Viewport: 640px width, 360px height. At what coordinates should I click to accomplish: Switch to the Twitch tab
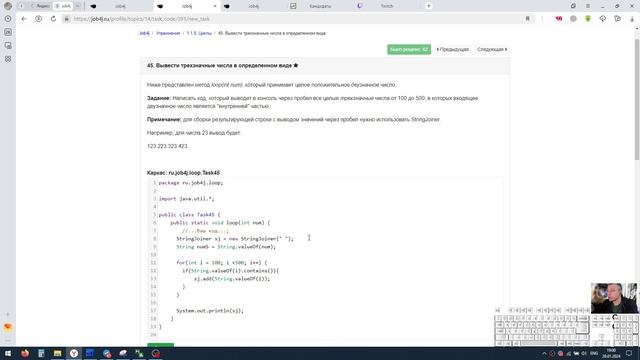[386, 6]
